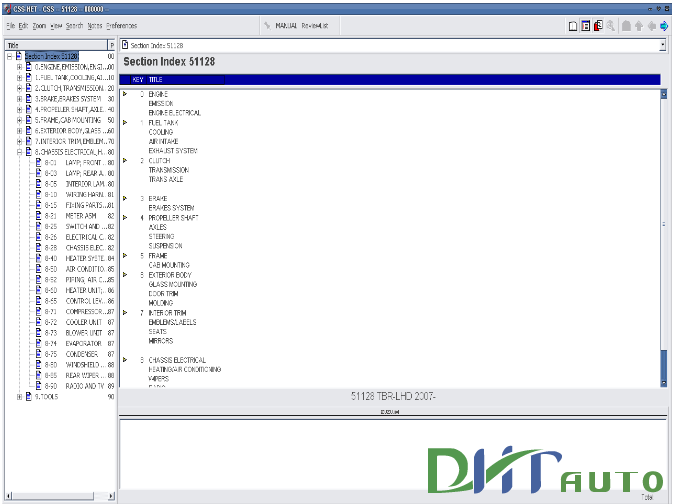Click page icon of 8-40 HEATER SYSTE
Viewport: 674px width, 504px height.
38,258
